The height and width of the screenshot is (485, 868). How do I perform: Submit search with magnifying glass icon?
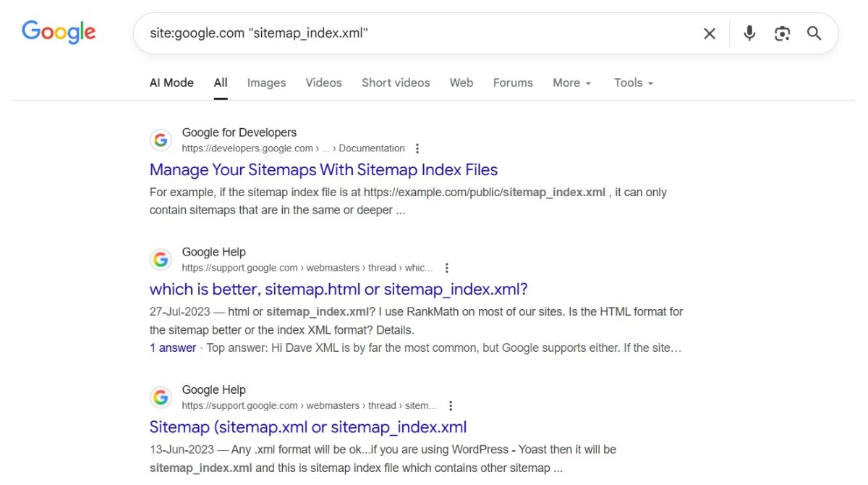[x=814, y=33]
